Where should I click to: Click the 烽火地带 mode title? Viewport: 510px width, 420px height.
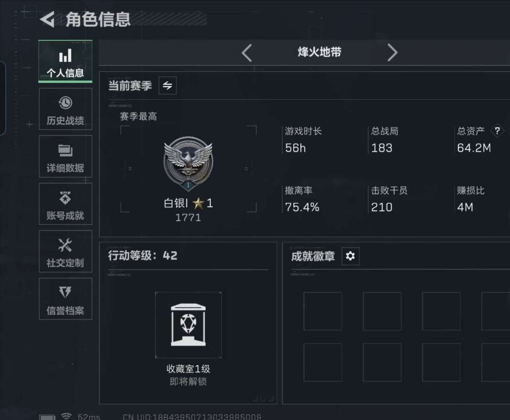tap(319, 52)
